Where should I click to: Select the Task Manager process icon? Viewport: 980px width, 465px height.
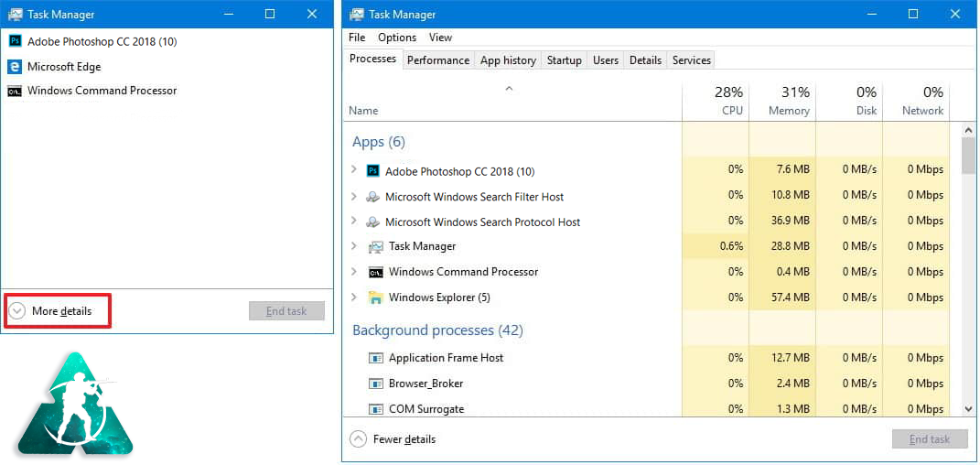tap(375, 246)
